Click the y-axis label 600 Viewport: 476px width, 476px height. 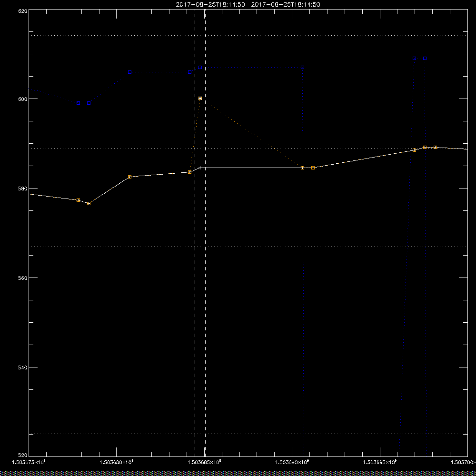[x=23, y=99]
